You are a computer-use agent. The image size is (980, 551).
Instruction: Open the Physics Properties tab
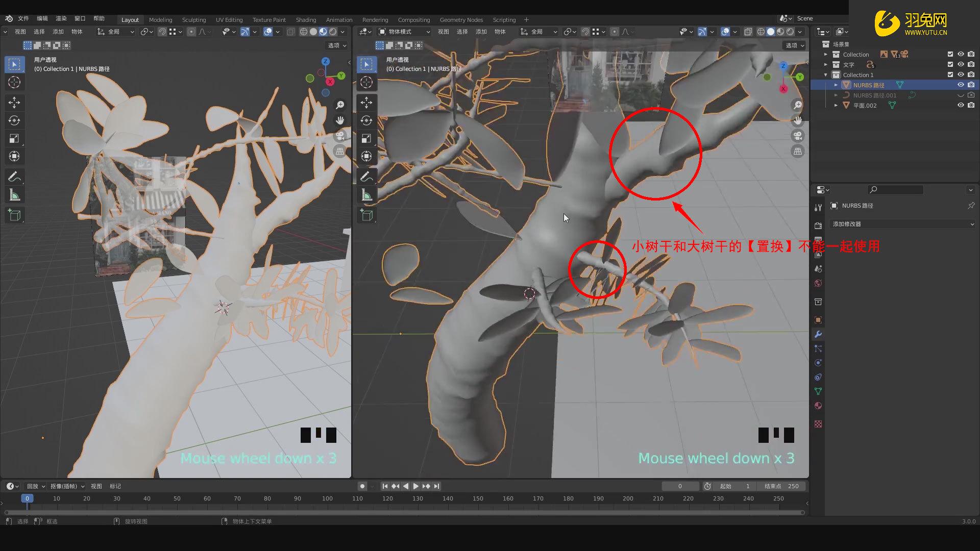[818, 363]
